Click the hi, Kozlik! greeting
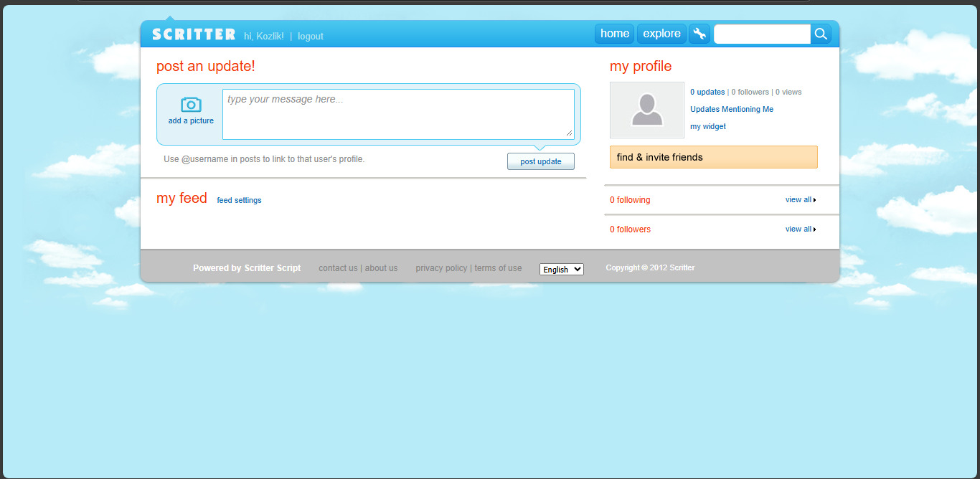 pyautogui.click(x=264, y=37)
